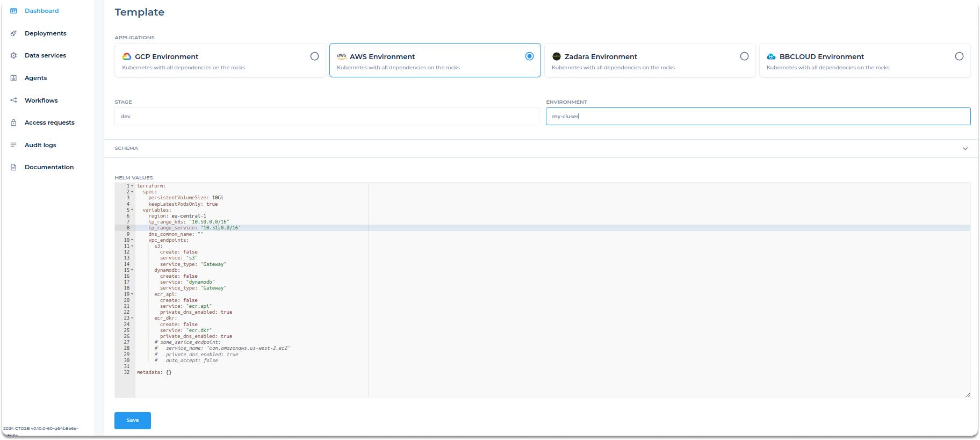Click the GCP Environment card title
This screenshot has width=980, height=440.
(167, 56)
